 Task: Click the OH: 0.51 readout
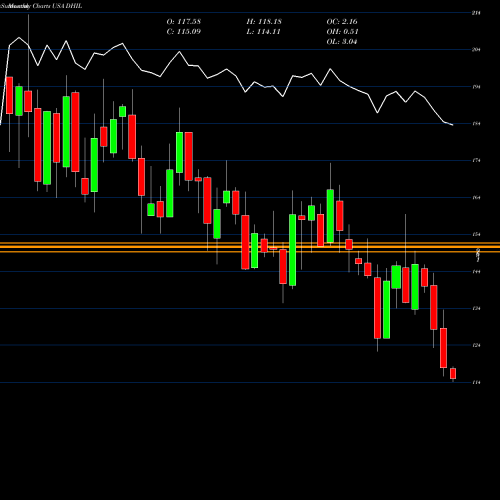tap(342, 32)
